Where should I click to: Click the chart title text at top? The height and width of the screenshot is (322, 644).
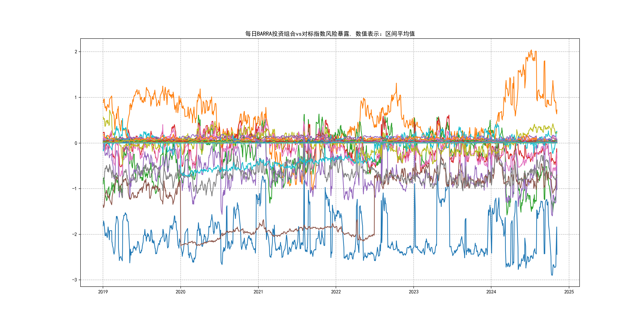point(330,34)
